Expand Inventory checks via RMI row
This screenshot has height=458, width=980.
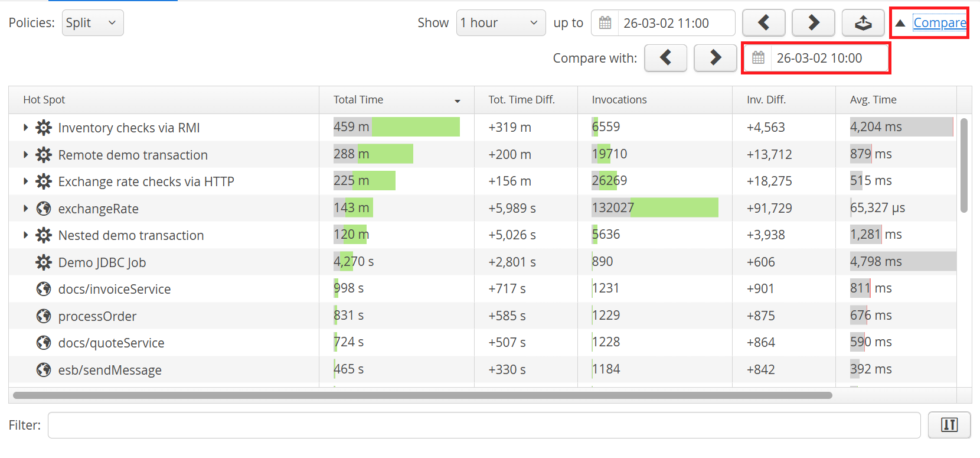tap(25, 128)
